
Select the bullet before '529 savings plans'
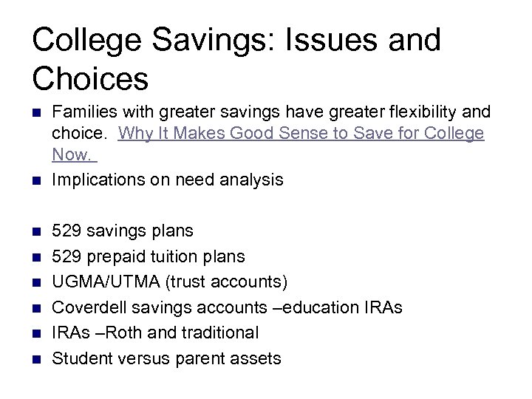point(35,232)
